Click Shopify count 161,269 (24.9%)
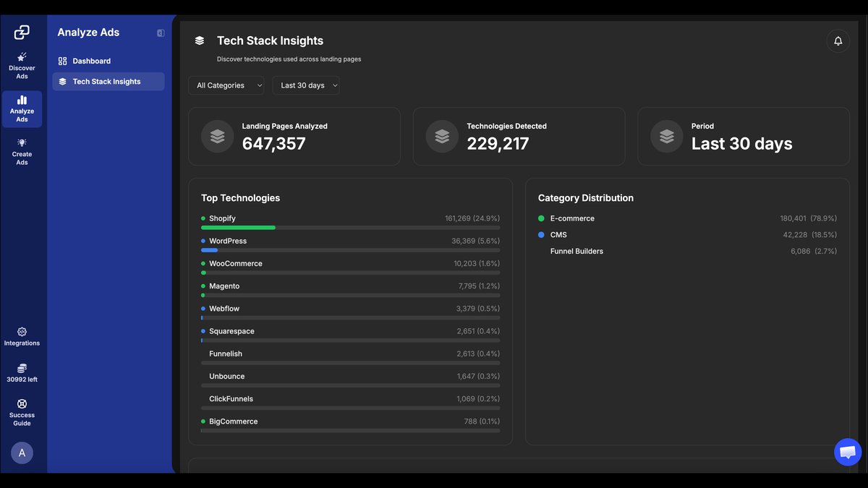Viewport: 868px width, 488px height. coord(472,218)
